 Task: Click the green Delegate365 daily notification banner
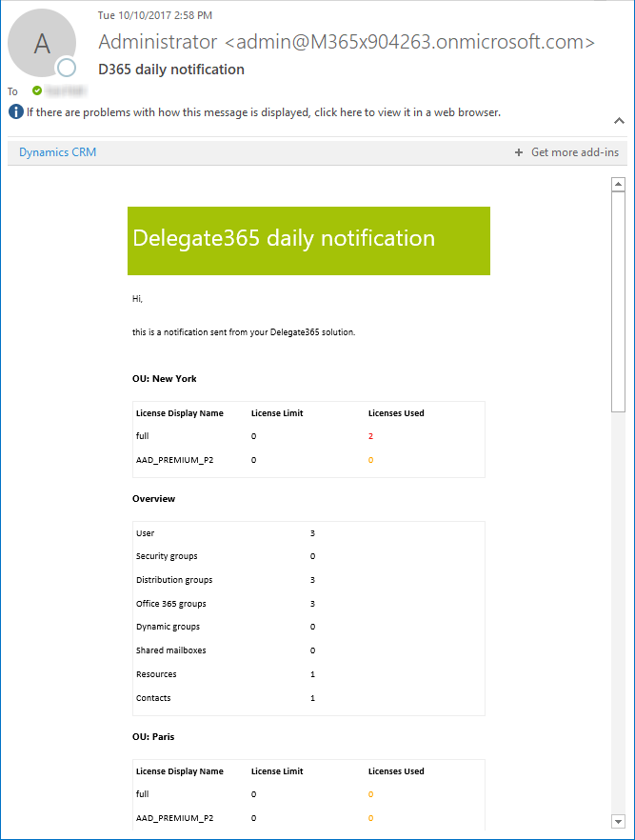point(308,240)
